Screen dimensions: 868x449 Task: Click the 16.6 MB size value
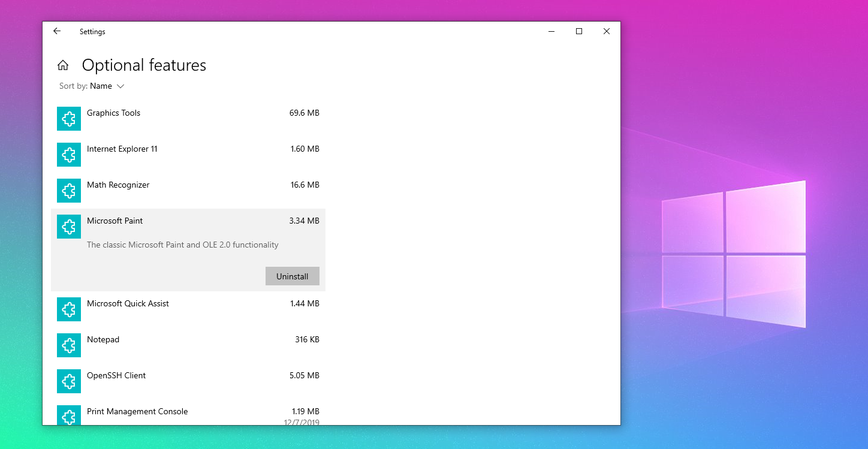305,185
